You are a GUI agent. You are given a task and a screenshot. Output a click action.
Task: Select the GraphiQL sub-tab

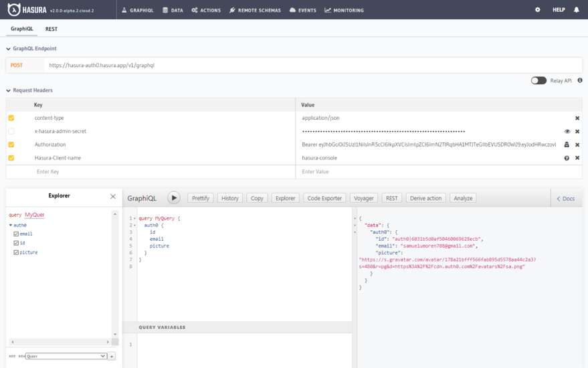pyautogui.click(x=22, y=29)
